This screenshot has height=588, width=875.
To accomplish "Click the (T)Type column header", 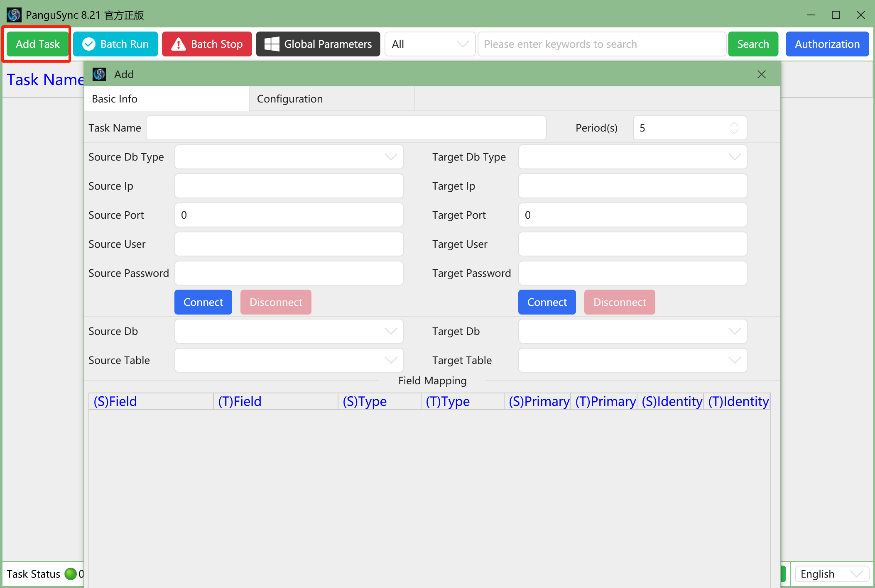I will (x=463, y=401).
